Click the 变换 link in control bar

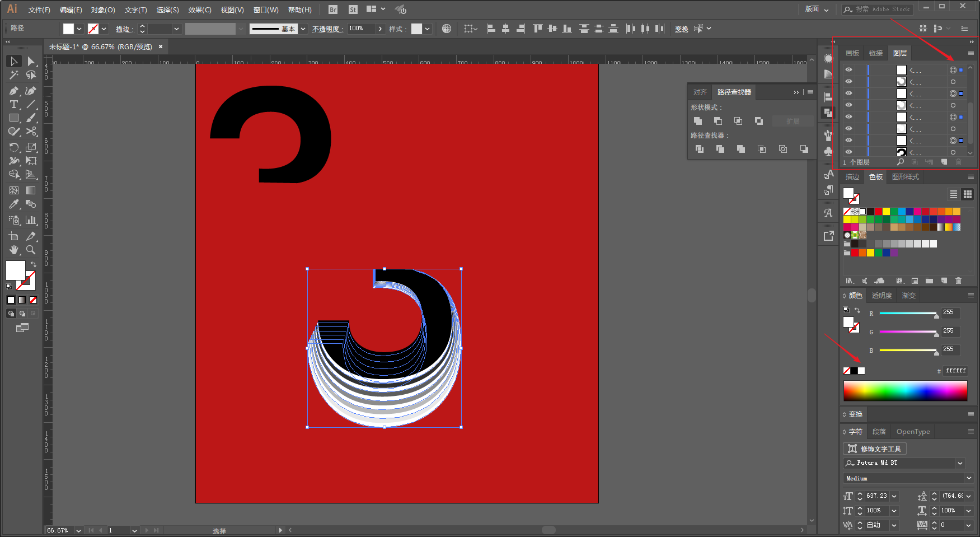tap(682, 29)
